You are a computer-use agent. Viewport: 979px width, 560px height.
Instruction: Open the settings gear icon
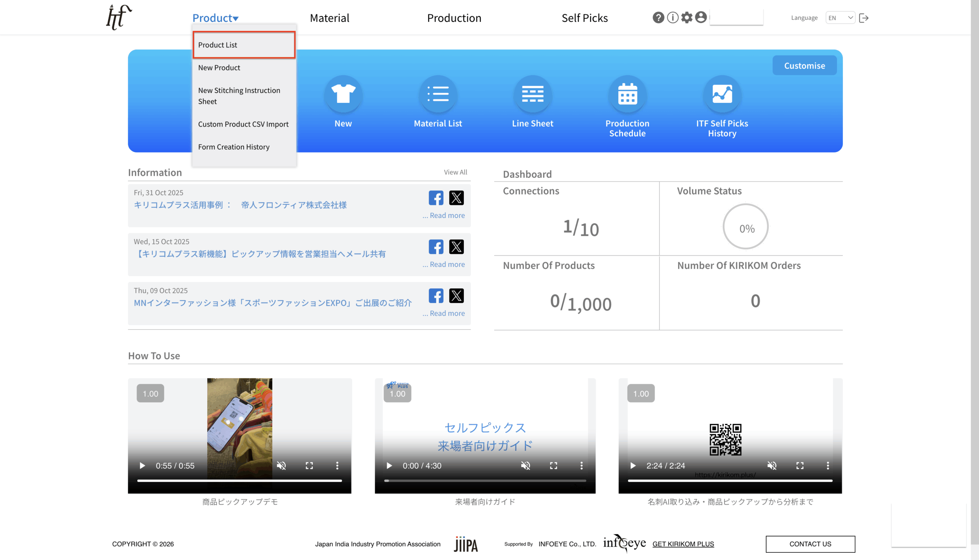687,18
